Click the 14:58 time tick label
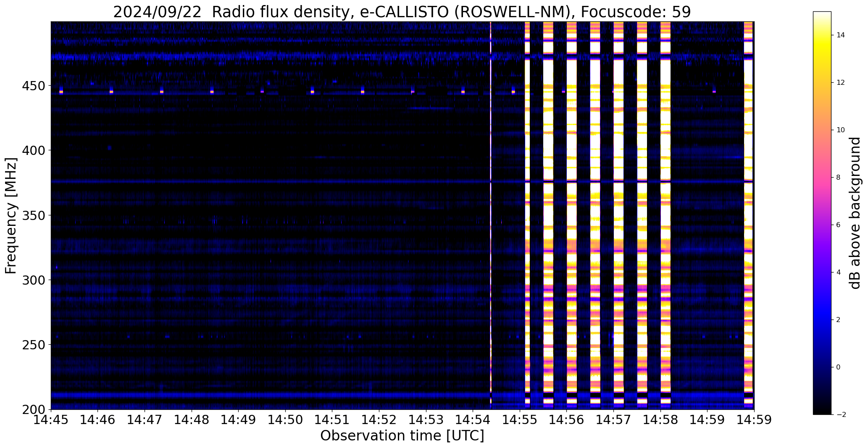The image size is (868, 448). click(661, 420)
